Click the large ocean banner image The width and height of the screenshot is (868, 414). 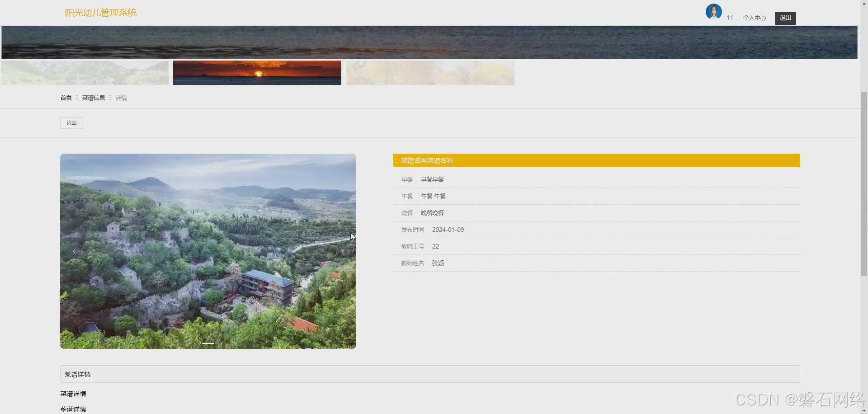(429, 42)
